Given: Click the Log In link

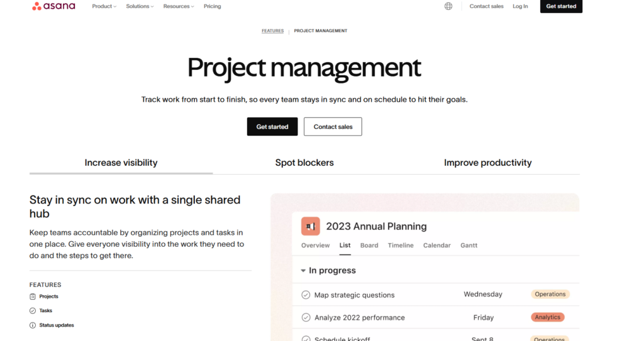Looking at the screenshot, I should pos(520,6).
